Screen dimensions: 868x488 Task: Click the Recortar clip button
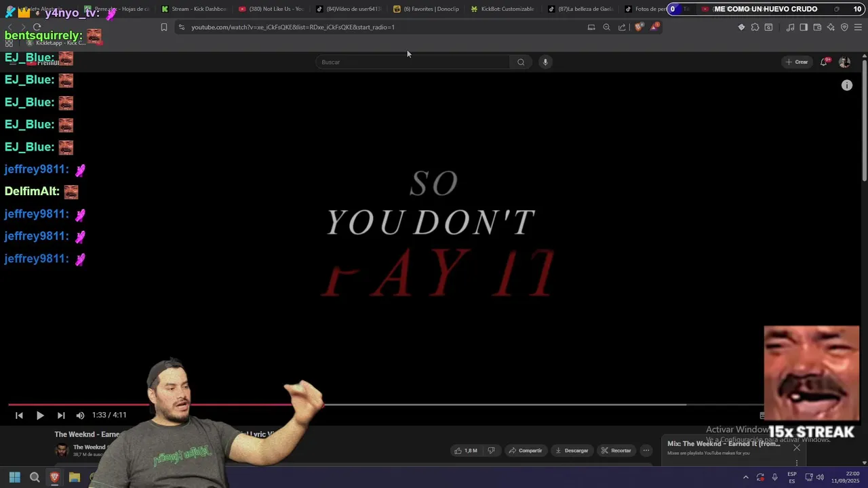pos(616,451)
